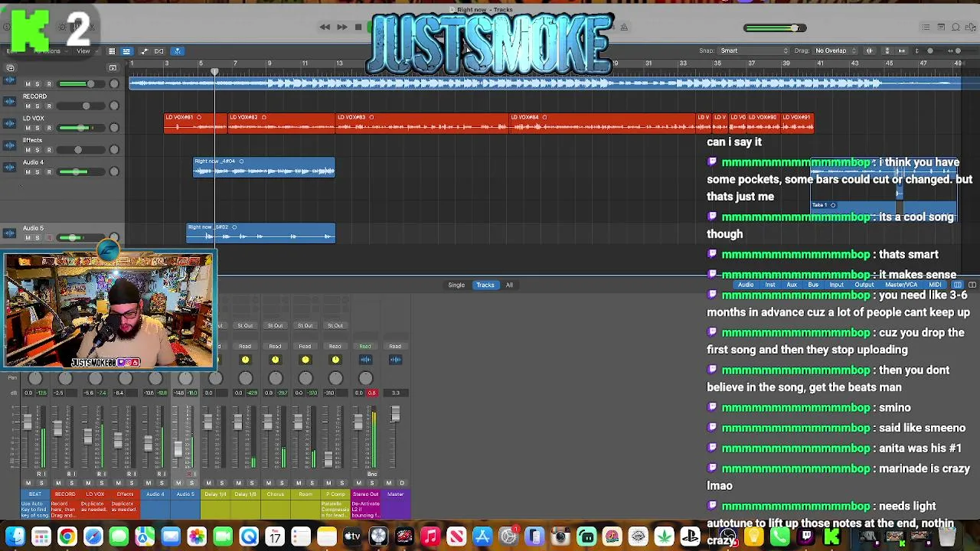Select the Right now _4#04 audio region
Viewport: 980px width, 551px height.
point(264,168)
